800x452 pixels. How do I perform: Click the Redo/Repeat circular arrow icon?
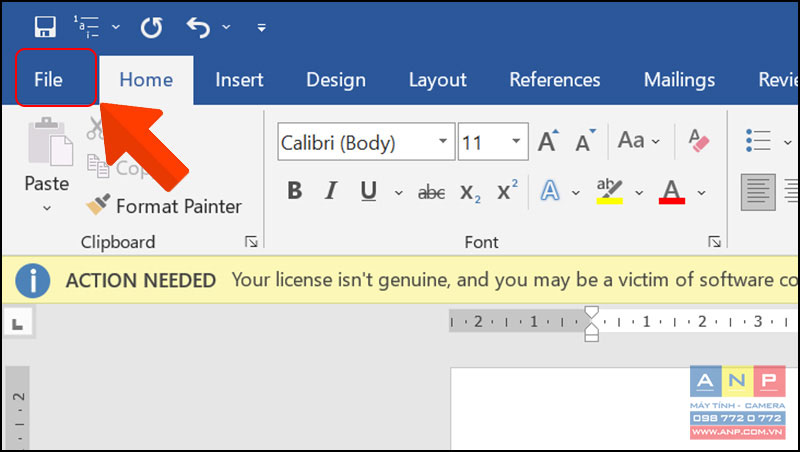click(152, 27)
